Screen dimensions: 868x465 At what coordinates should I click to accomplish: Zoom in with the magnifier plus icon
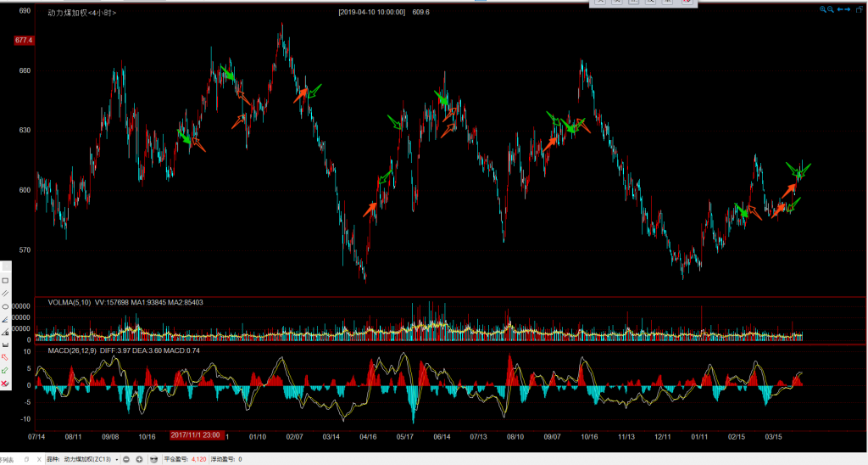pos(822,9)
